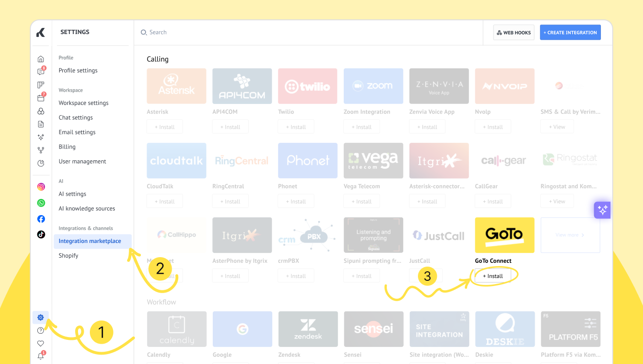Click the Sipuni Listening and prompting card
The image size is (643, 364).
click(x=374, y=235)
